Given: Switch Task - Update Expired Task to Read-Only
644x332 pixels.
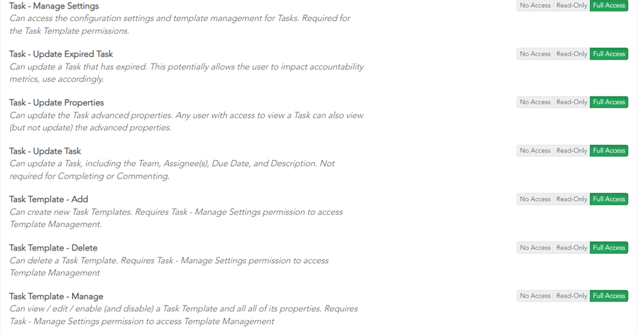Looking at the screenshot, I should pos(571,54).
